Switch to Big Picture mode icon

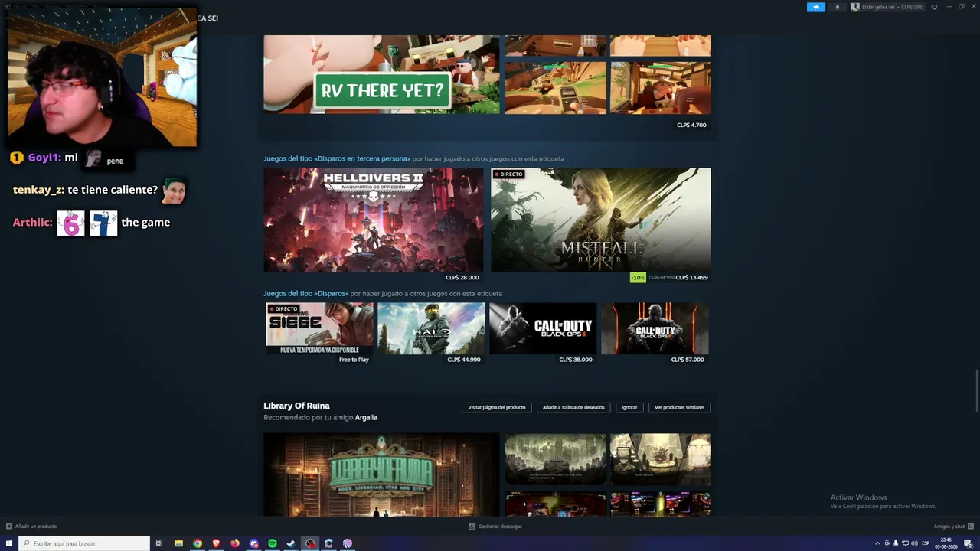coord(934,7)
